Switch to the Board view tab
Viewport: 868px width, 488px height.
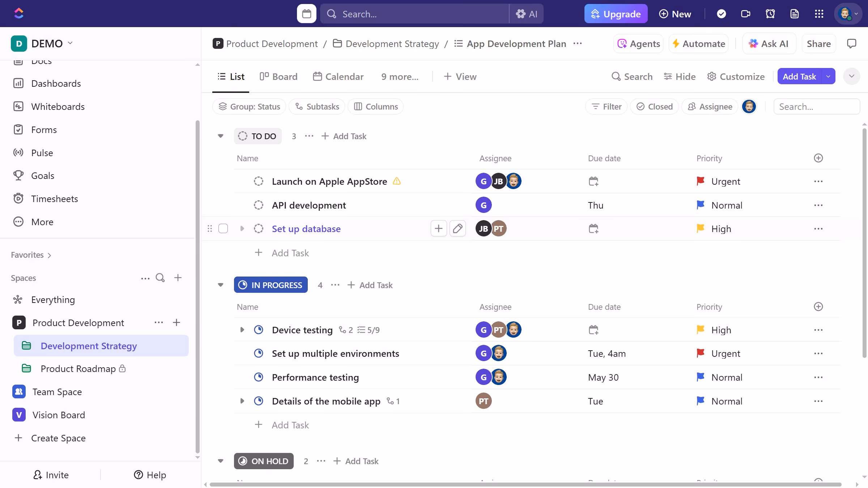[x=278, y=77]
